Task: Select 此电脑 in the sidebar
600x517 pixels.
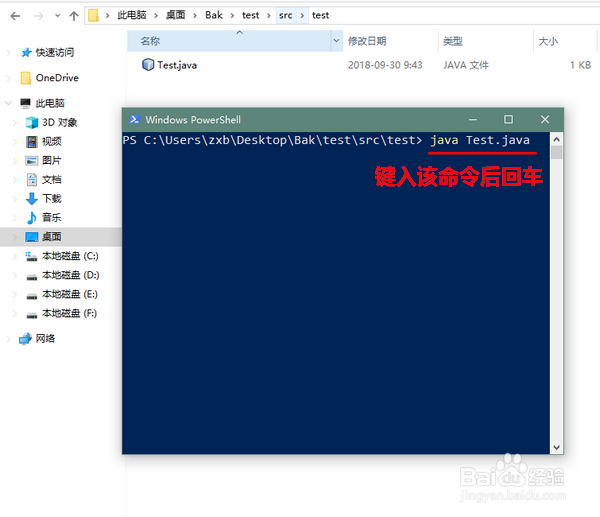Action: 50,103
